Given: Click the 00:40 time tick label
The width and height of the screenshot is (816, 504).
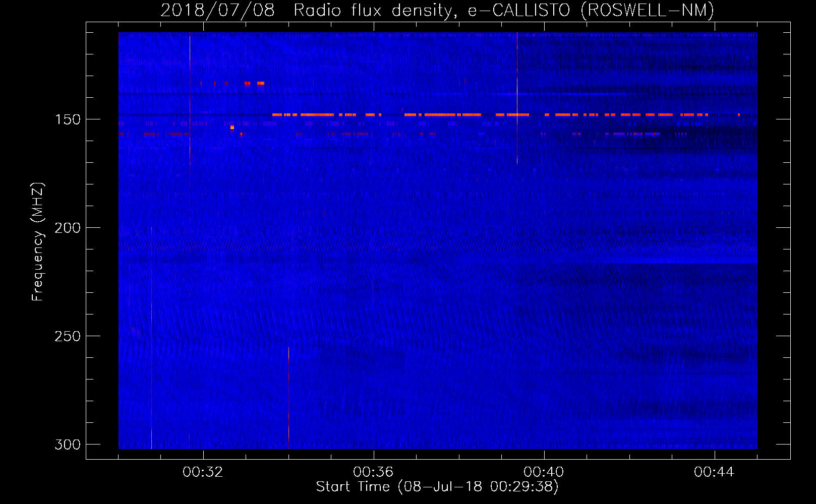Looking at the screenshot, I should (x=544, y=472).
